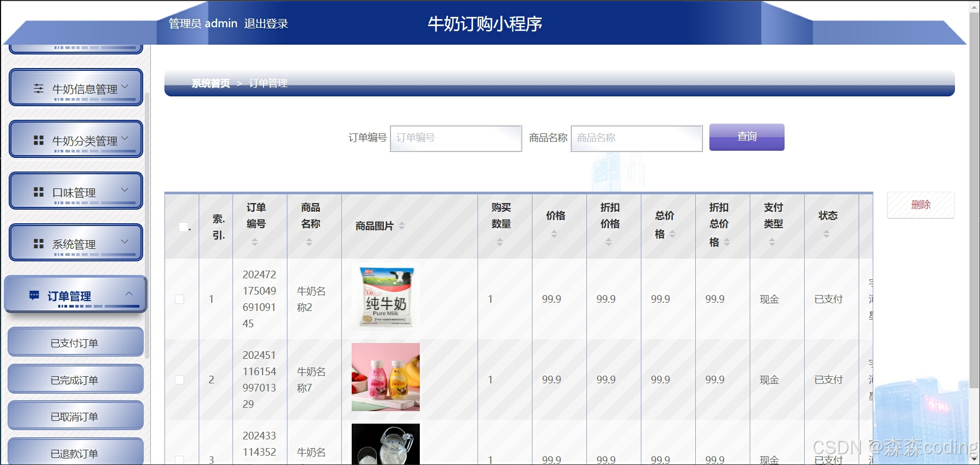This screenshot has height=465, width=980.
Task: Click the grid icon beside 系统管理
Action: (x=39, y=243)
